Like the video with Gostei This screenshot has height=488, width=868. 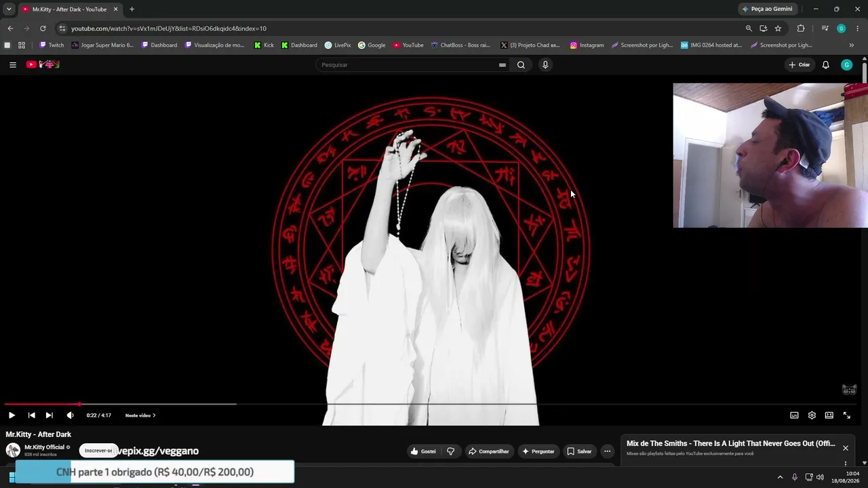click(423, 451)
